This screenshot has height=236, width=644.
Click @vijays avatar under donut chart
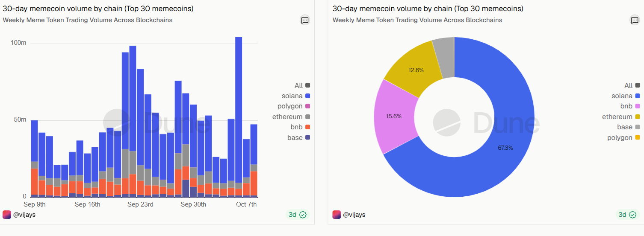click(x=337, y=215)
